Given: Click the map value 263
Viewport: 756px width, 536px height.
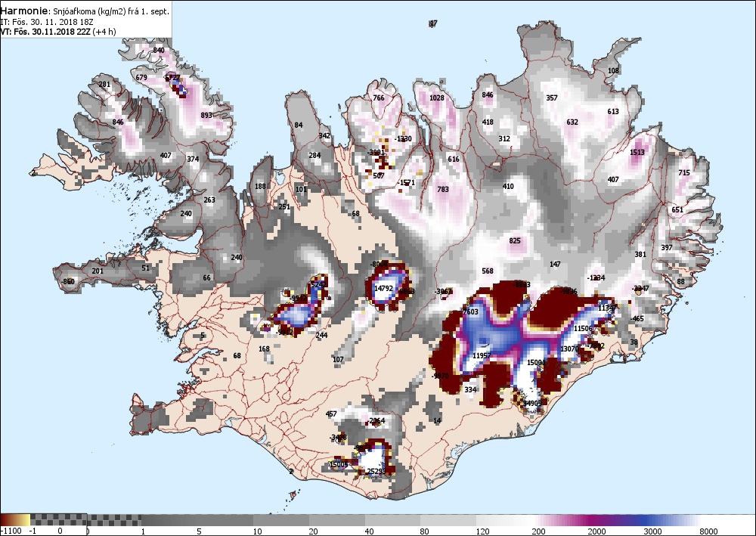Looking at the screenshot, I should (x=209, y=200).
